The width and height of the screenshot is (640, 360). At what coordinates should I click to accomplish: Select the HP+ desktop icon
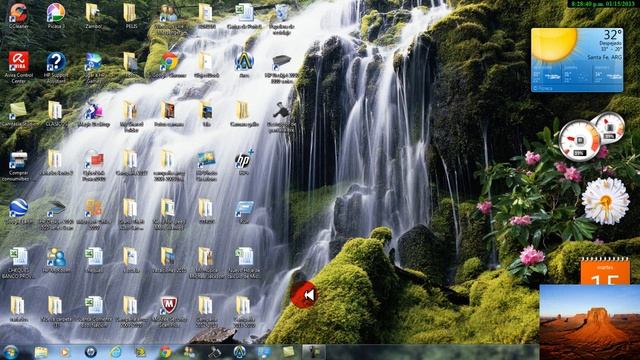click(244, 162)
